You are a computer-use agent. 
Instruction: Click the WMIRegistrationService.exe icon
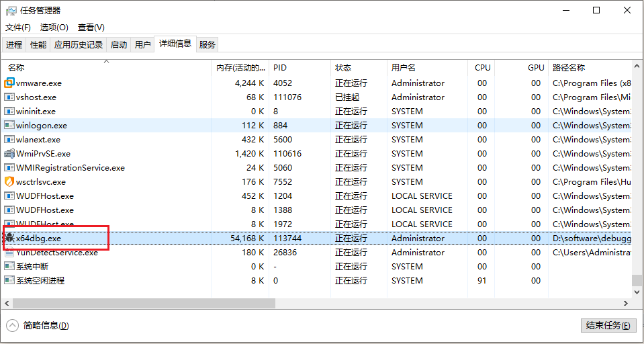pyautogui.click(x=9, y=168)
